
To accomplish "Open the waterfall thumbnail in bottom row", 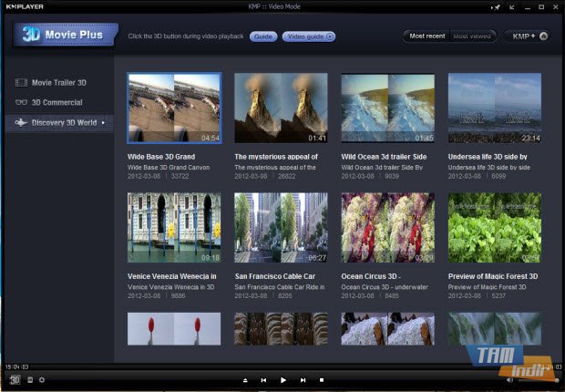I will 495,329.
